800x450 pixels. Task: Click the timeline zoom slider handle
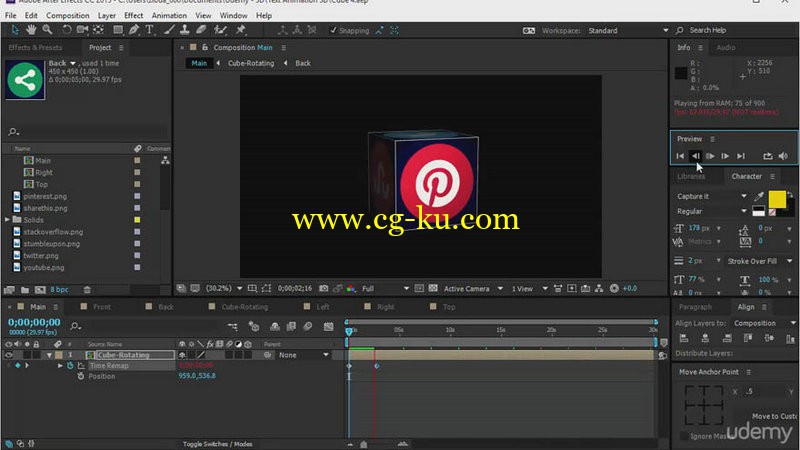click(363, 444)
